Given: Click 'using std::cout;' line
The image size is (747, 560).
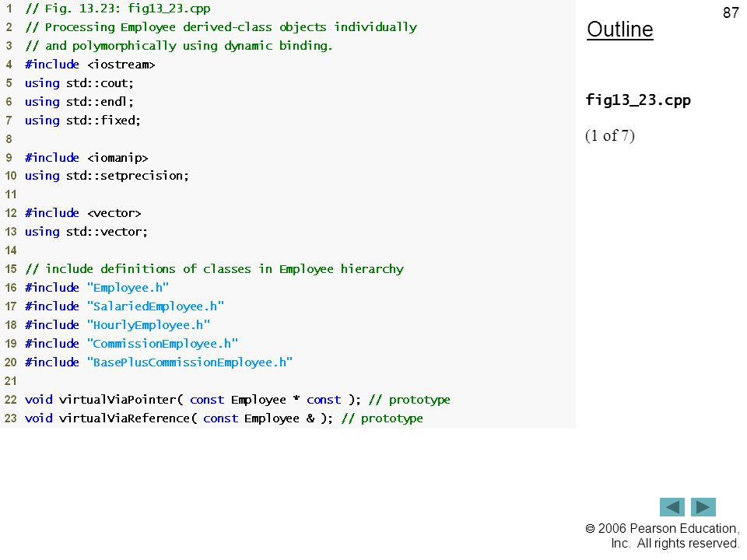Looking at the screenshot, I should 79,83.
